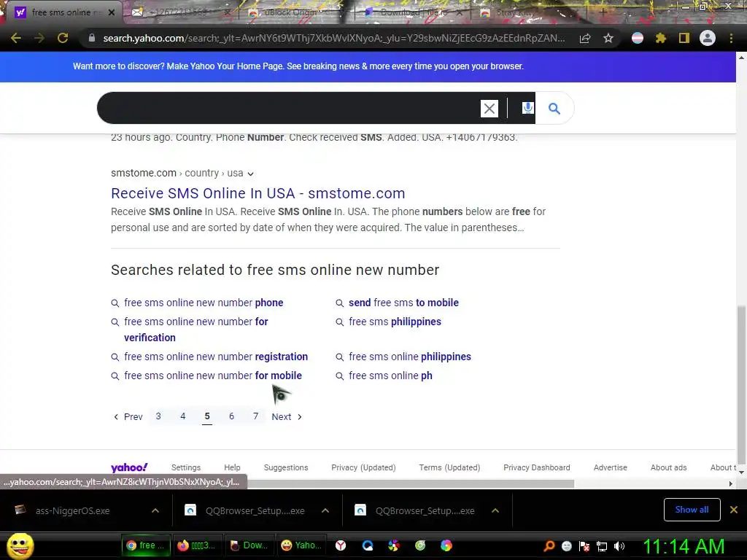Search 'free sms philippines' suggestion
This screenshot has width=747, height=560.
coord(395,322)
